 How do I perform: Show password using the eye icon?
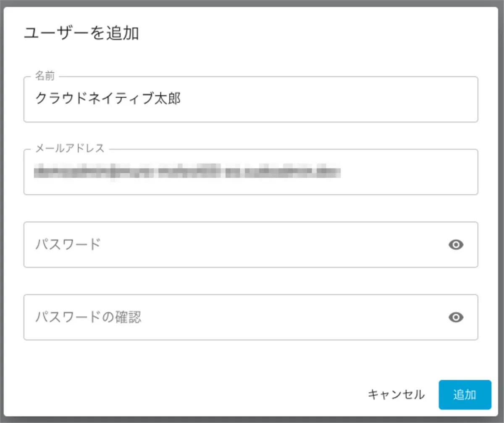click(456, 245)
